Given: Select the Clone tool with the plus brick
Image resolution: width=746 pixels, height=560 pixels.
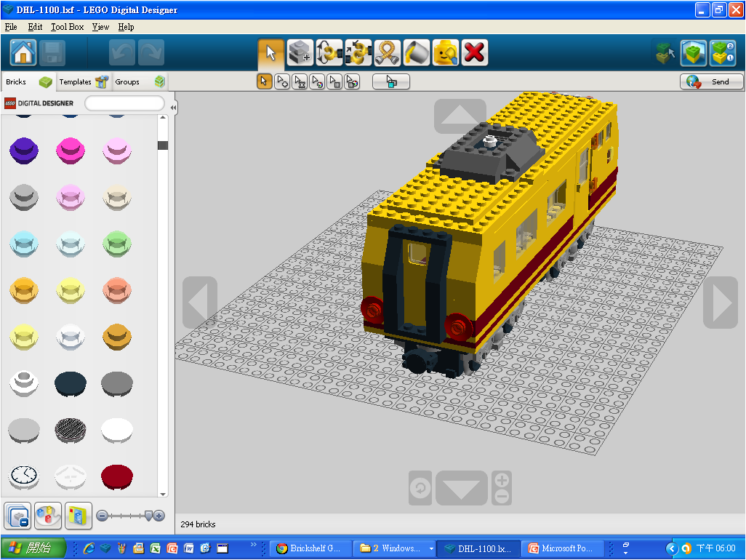Looking at the screenshot, I should 300,53.
